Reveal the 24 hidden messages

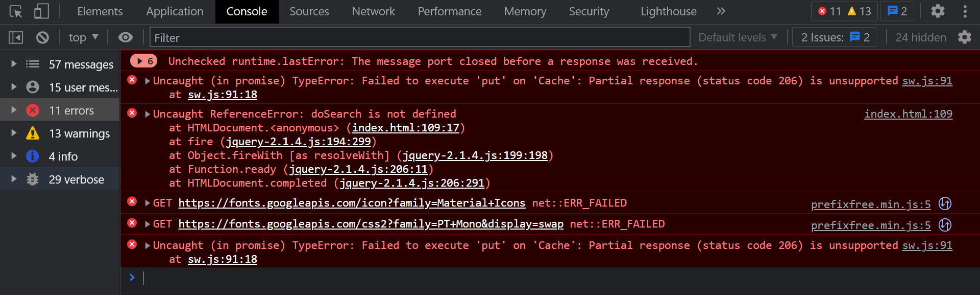921,37
